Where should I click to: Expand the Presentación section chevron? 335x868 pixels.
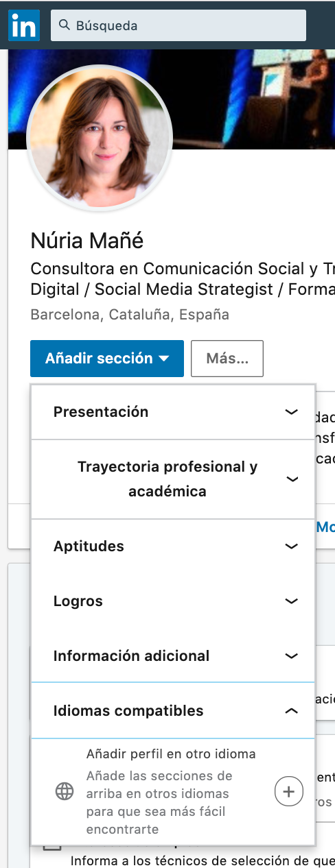[x=292, y=412]
